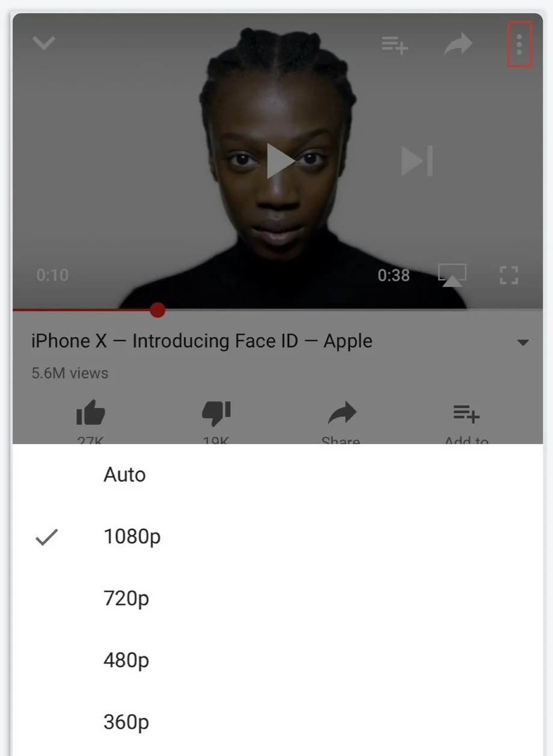553x756 pixels.
Task: Open the three-dot more options menu
Action: pos(519,44)
